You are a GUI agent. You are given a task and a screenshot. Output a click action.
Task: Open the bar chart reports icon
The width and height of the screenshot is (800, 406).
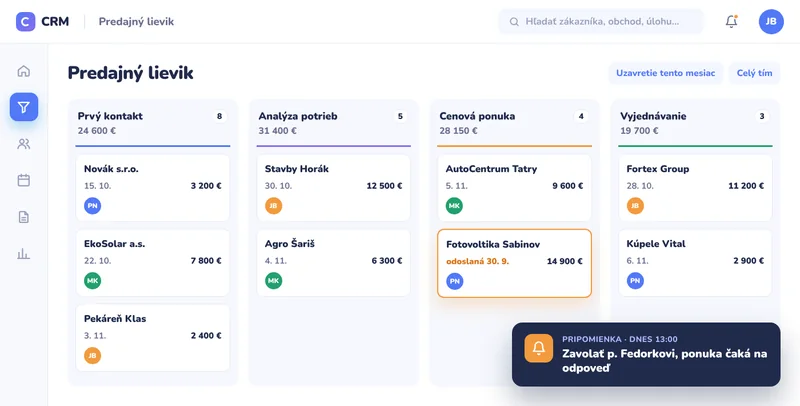tap(23, 253)
